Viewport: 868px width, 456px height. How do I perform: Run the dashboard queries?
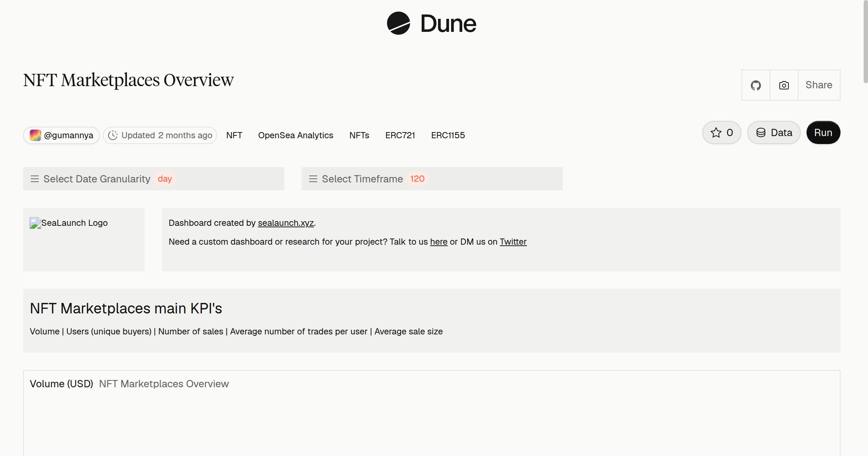tap(823, 132)
